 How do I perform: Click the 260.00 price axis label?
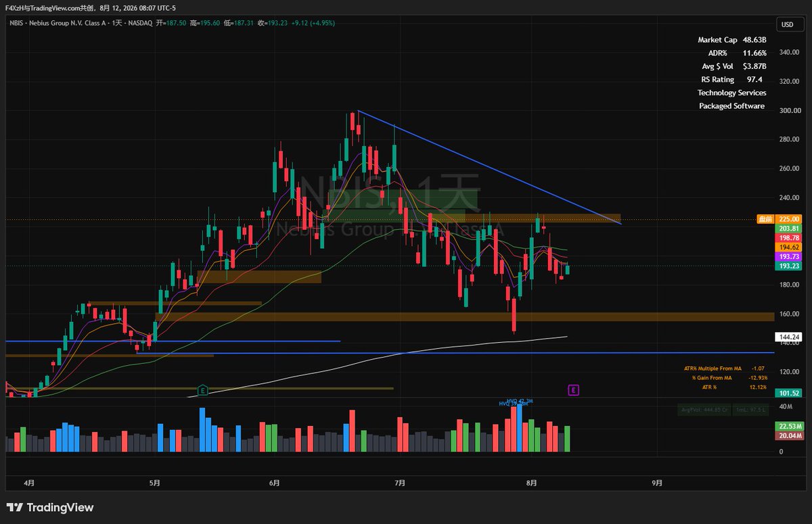(x=790, y=169)
